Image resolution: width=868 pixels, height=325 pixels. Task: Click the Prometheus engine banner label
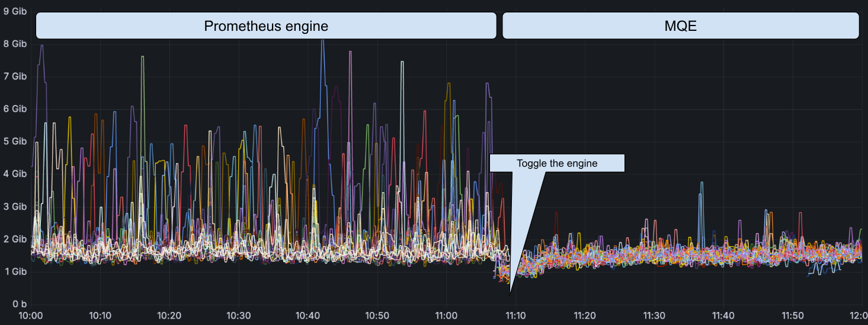pos(265,26)
